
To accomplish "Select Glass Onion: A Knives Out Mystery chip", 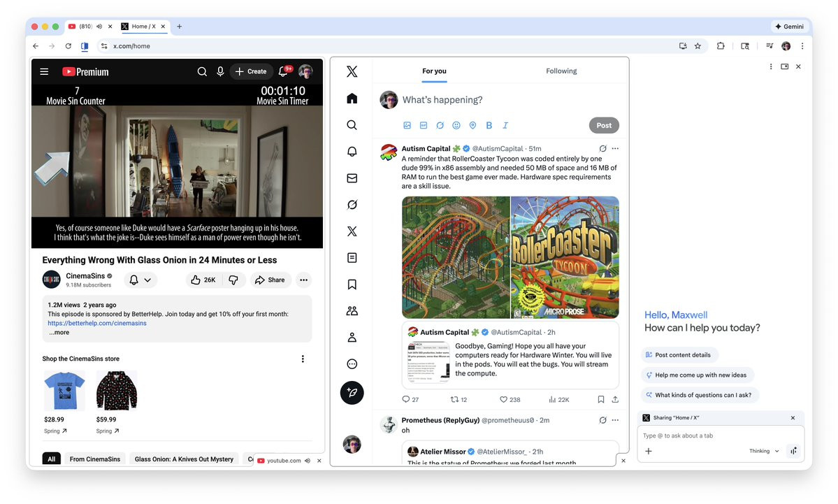I will coord(184,459).
